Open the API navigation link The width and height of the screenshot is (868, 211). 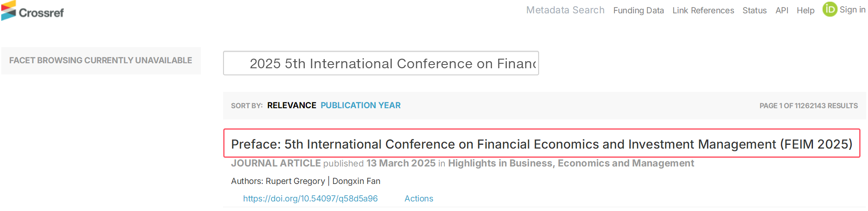pos(782,10)
